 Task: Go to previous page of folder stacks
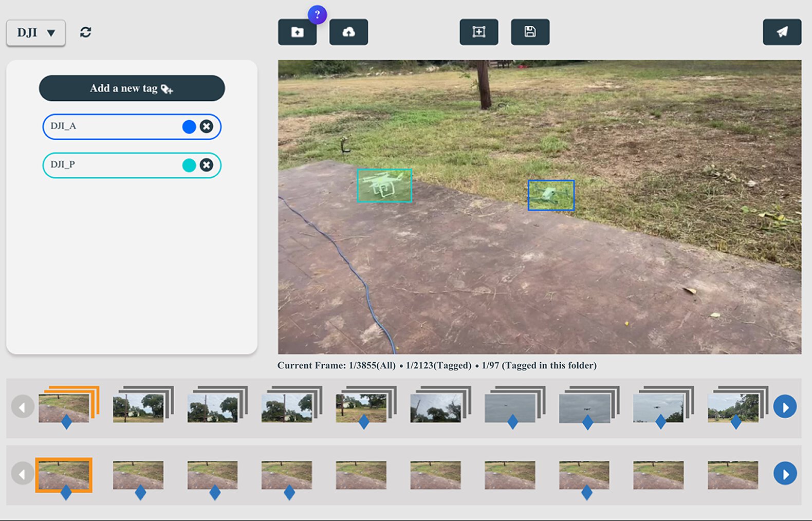[x=23, y=406]
